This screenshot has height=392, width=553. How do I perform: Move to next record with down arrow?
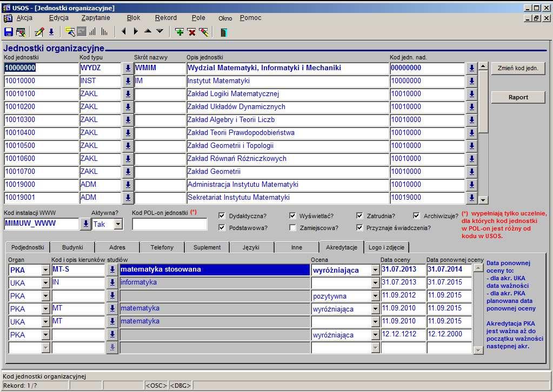point(160,31)
